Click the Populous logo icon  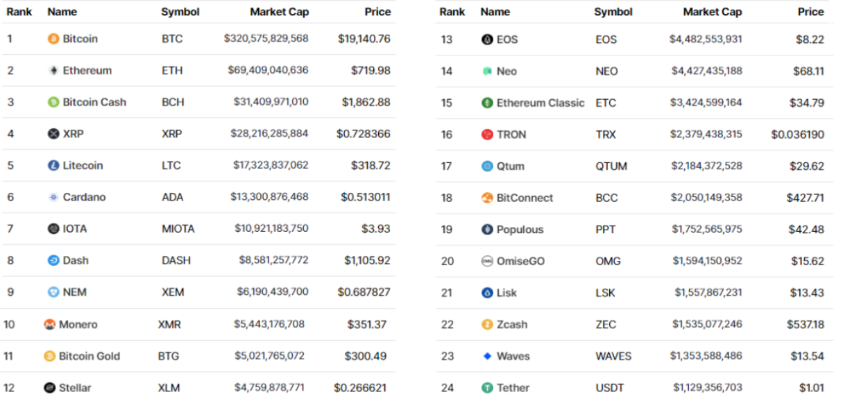pyautogui.click(x=487, y=230)
